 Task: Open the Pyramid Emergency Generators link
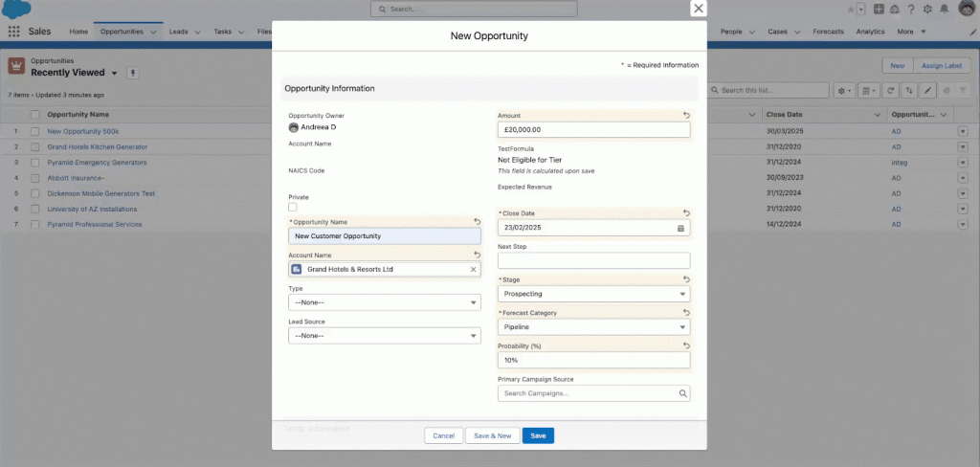click(97, 163)
